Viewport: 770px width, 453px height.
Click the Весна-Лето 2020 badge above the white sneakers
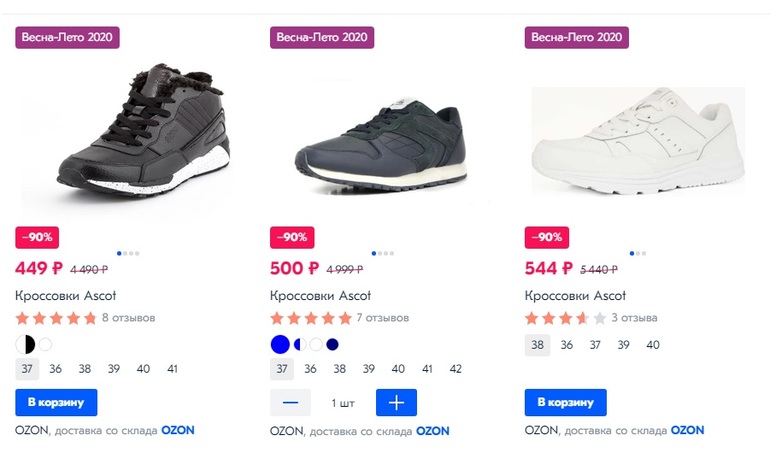pos(576,37)
